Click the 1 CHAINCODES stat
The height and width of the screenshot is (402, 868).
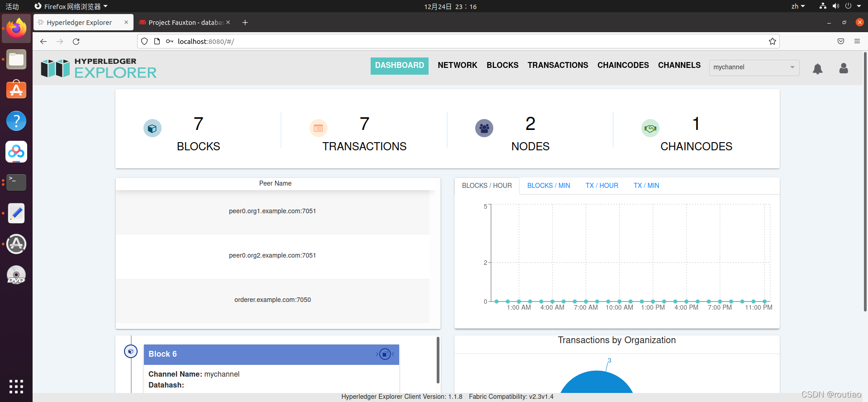point(696,134)
